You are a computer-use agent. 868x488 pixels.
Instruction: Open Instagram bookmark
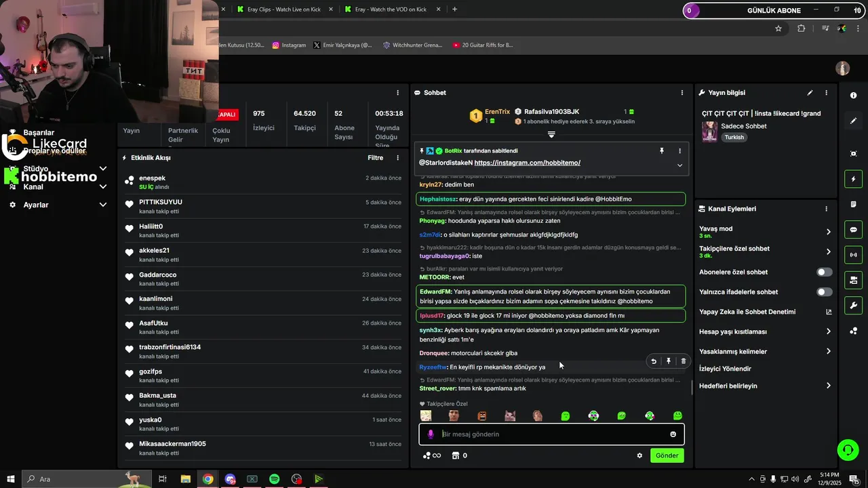[289, 45]
